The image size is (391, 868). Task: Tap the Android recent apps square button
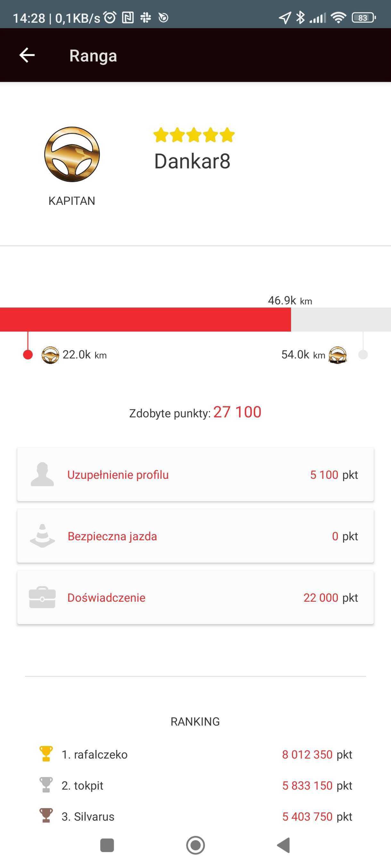[x=107, y=845]
